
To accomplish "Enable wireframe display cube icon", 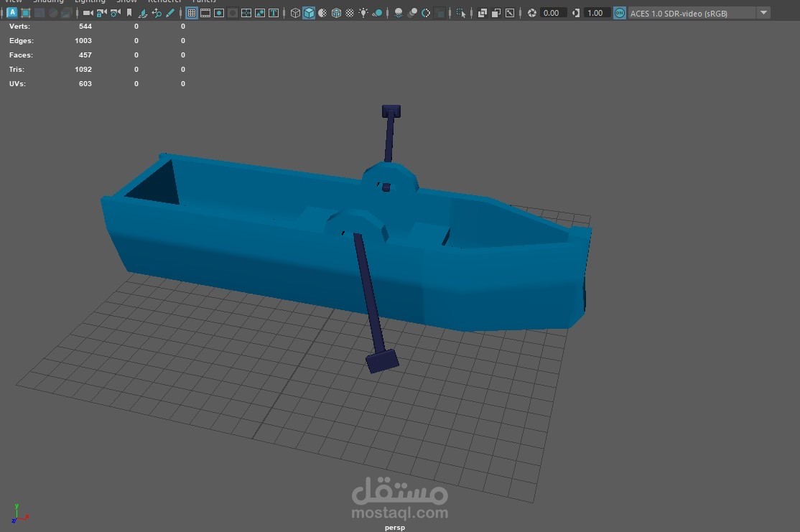I will tap(295, 13).
